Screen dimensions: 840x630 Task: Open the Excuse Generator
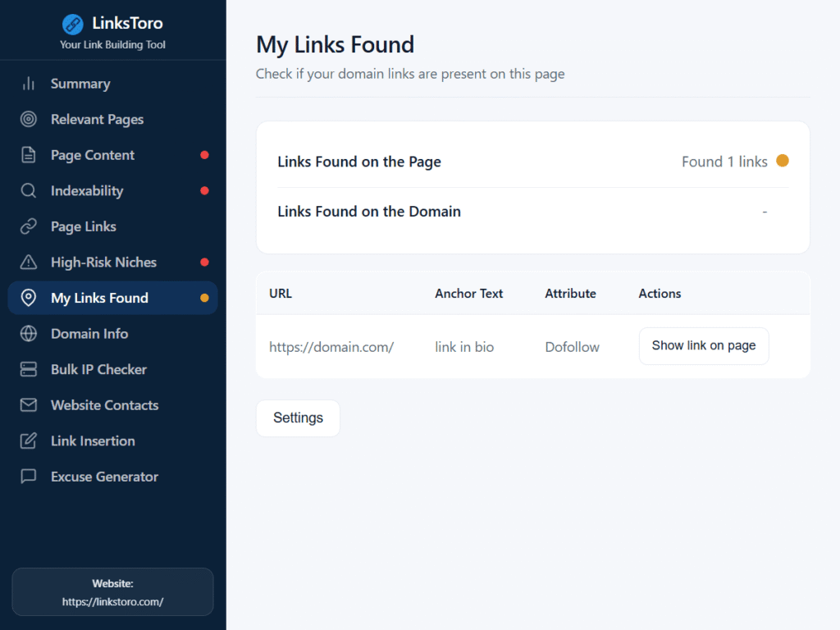113,477
